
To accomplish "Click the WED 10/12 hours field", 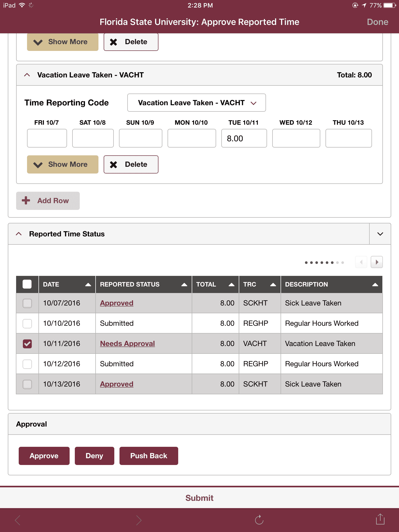I will coord(296,138).
